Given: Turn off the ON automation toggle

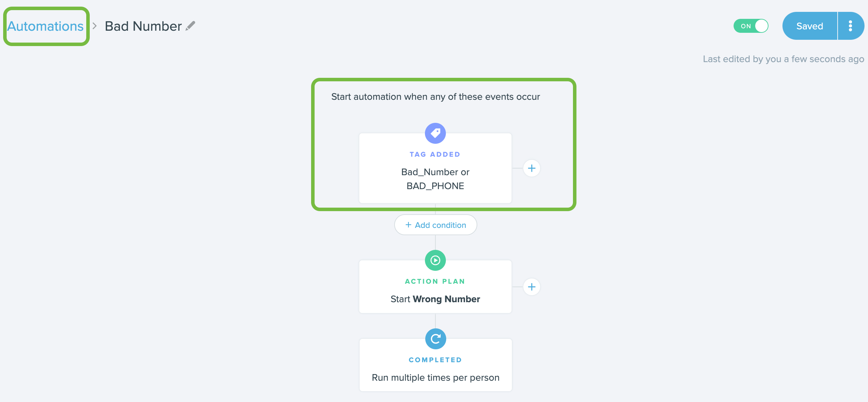Looking at the screenshot, I should pos(751,26).
